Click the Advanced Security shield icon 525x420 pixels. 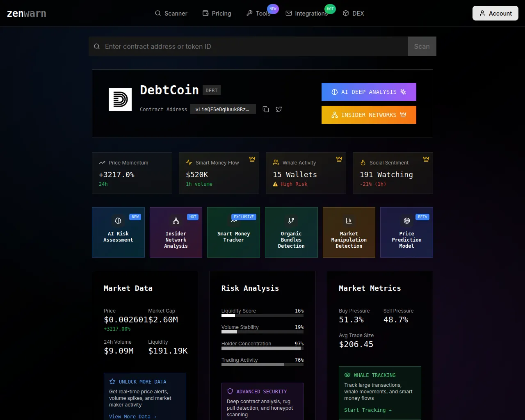point(230,391)
